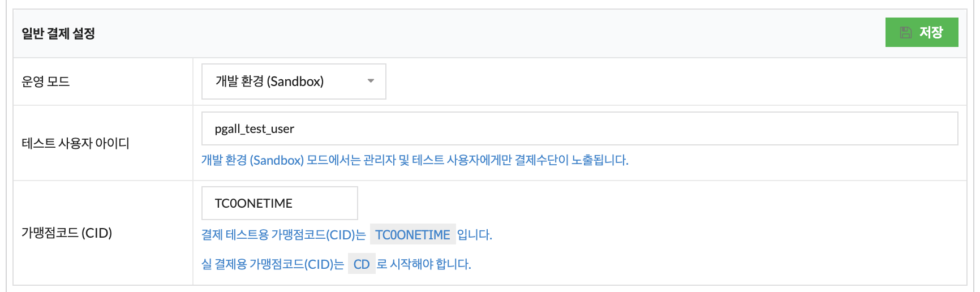The image size is (980, 292).
Task: Click empty area right of Sandbox dropdown
Action: point(673,81)
